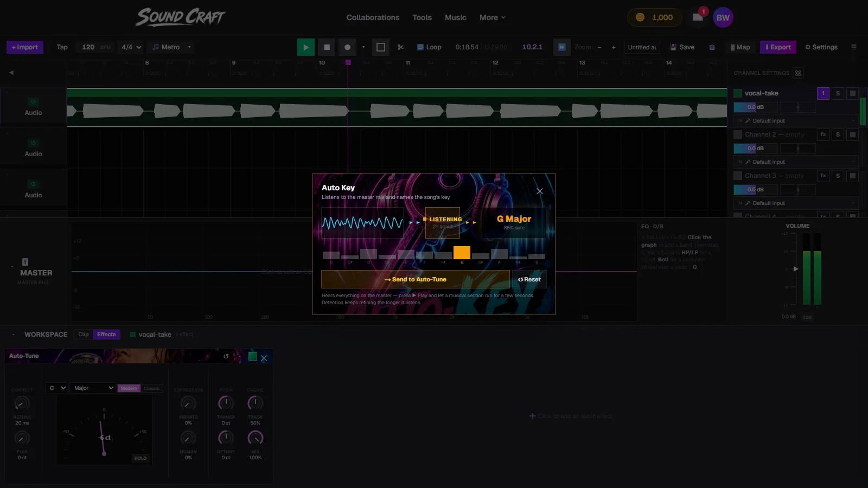The width and height of the screenshot is (868, 488).
Task: Zoom out with the minus button
Action: click(599, 47)
